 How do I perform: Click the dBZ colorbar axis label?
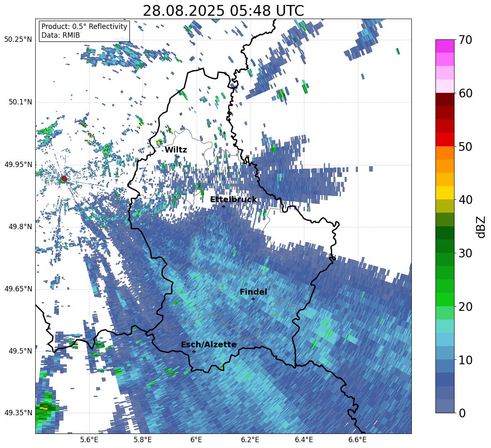tap(481, 227)
